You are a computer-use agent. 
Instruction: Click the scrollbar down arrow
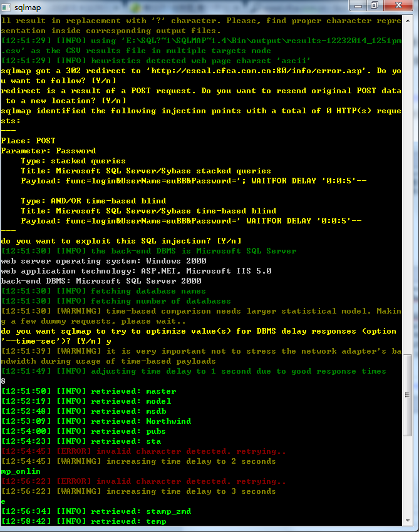click(408, 521)
